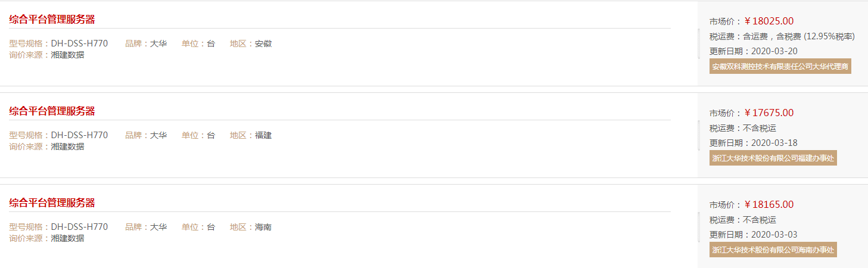Click the 浙江大华技术股份有限公司福建办事处 supplier tag
The width and height of the screenshot is (868, 268).
pyautogui.click(x=773, y=158)
